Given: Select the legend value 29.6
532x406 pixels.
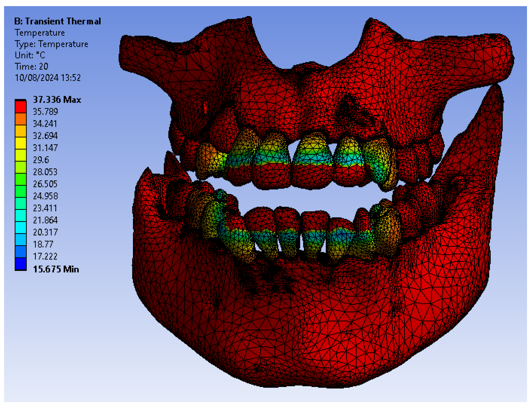Looking at the screenshot, I should pyautogui.click(x=41, y=160).
